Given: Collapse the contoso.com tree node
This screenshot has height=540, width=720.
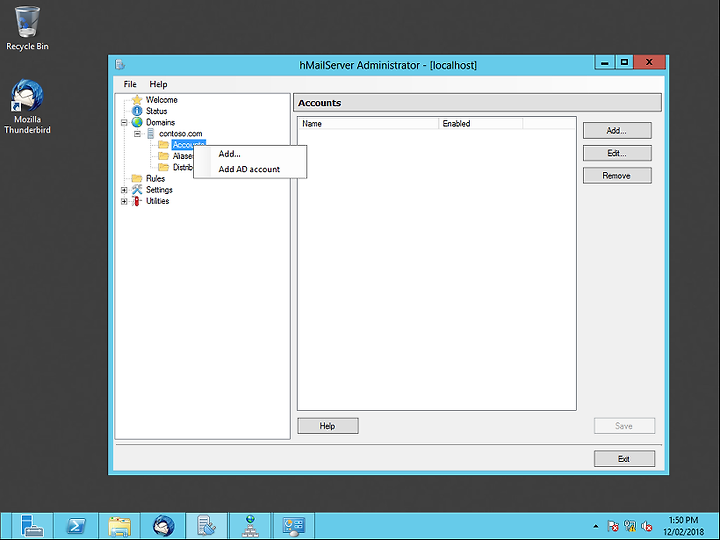Looking at the screenshot, I should 137,134.
